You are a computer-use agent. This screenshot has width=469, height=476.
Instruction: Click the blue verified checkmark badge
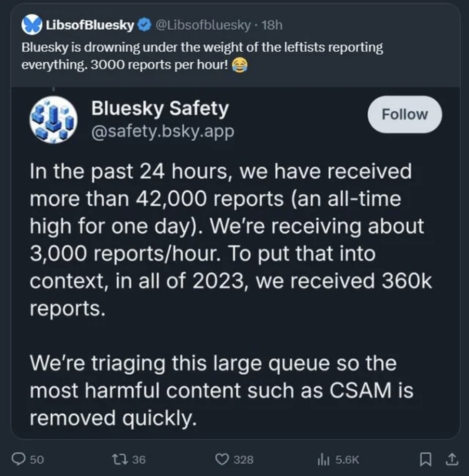click(x=145, y=25)
